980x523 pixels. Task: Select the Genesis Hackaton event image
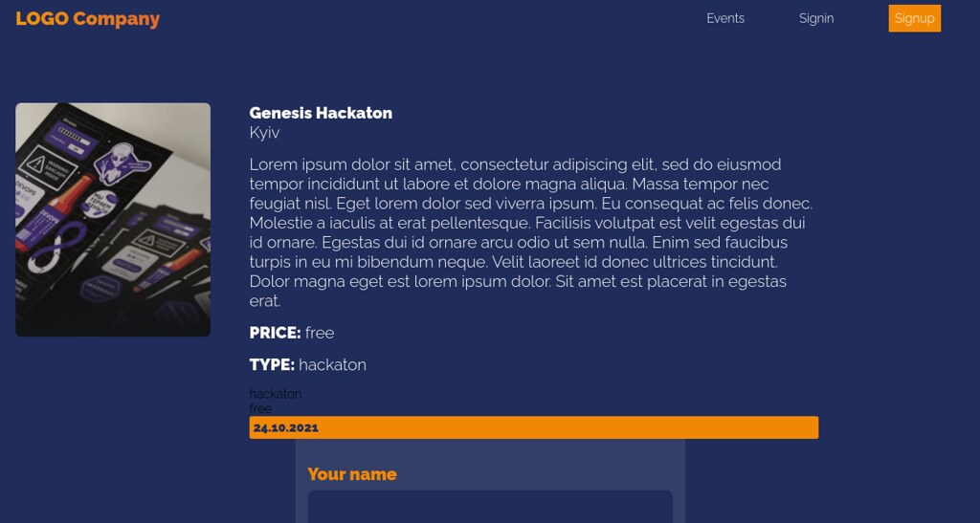click(113, 220)
